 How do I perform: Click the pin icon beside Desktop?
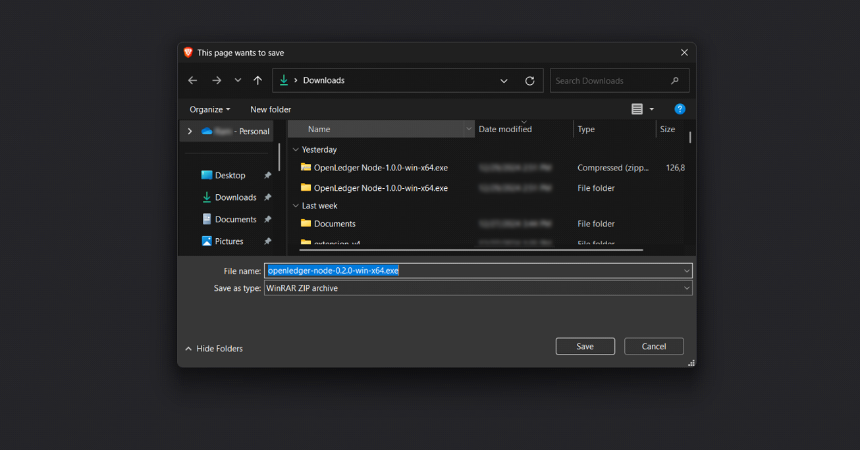pos(268,176)
